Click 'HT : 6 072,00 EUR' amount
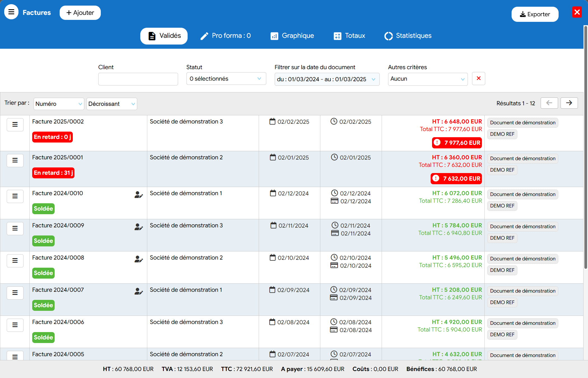 [x=457, y=193]
